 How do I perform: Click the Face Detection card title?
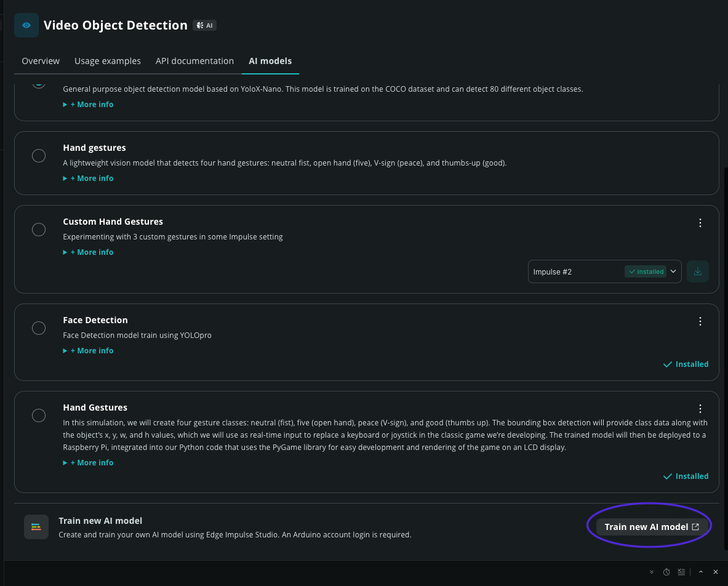point(95,320)
